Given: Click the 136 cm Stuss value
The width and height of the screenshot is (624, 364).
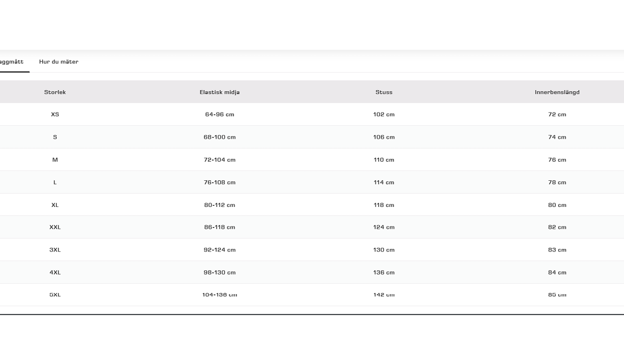Looking at the screenshot, I should coord(384,272).
